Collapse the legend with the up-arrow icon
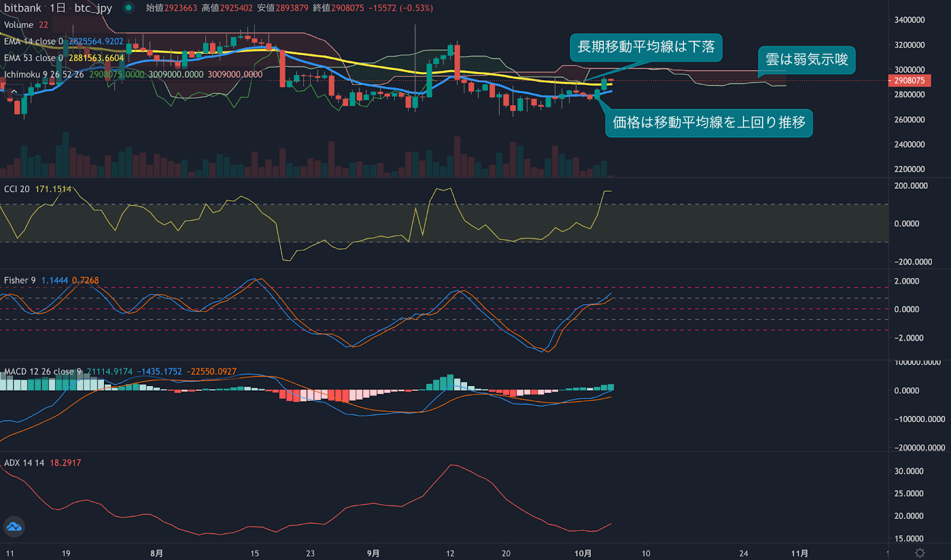 tap(13, 90)
